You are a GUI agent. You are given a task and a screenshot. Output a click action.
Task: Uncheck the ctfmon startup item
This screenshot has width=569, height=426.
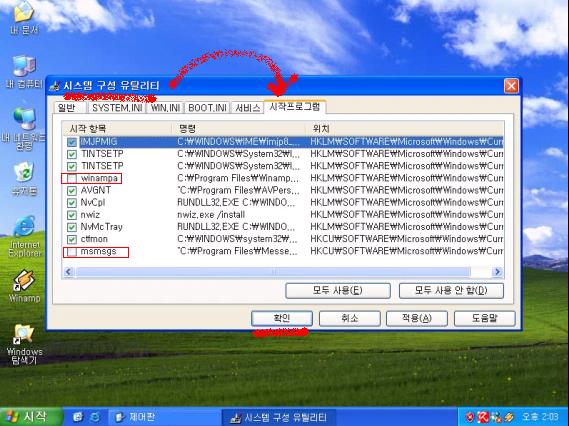(72, 239)
